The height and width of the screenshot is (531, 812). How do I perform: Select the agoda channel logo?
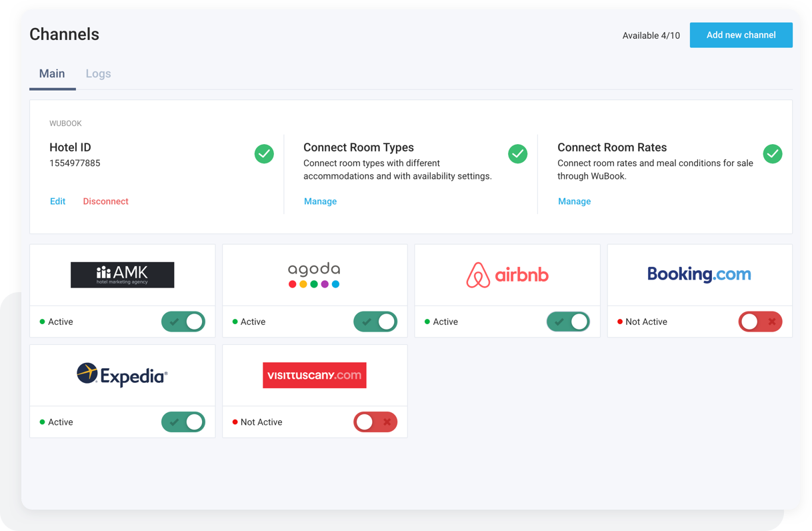click(x=314, y=274)
